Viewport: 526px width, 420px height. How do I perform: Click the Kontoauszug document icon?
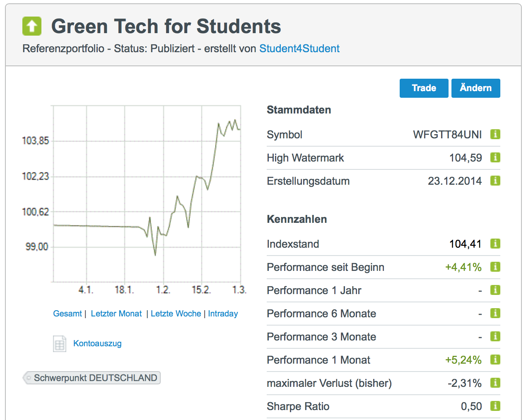click(60, 343)
